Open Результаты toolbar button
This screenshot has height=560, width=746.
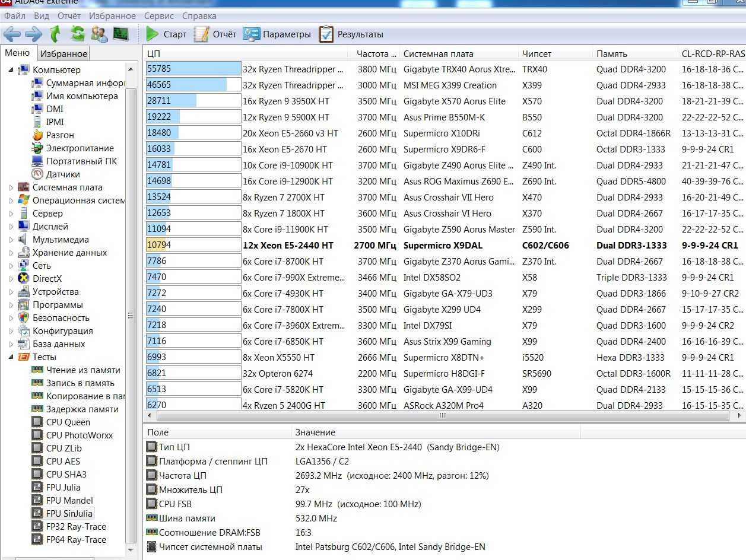pyautogui.click(x=351, y=34)
